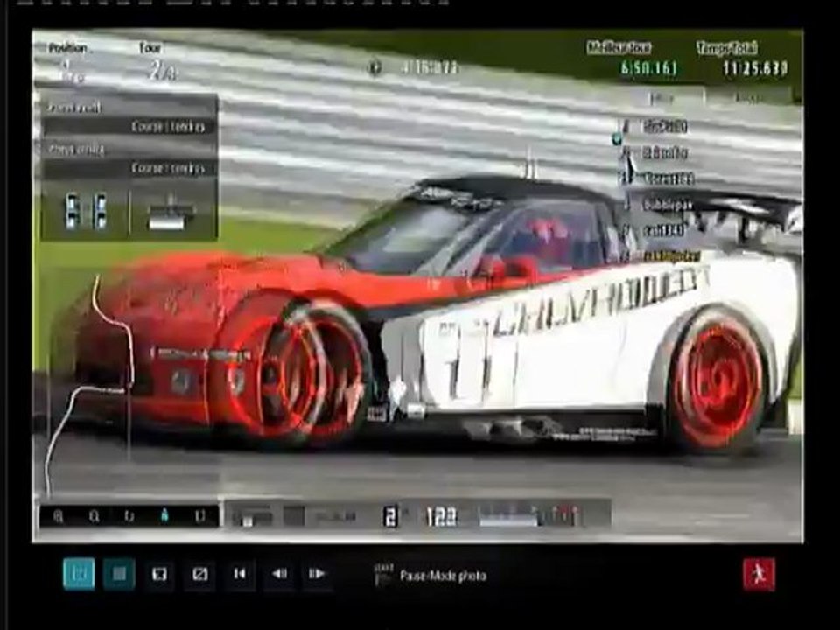Click the cyan highlighted icon in HUD strip
Screen dimensions: 840x630
(x=164, y=516)
